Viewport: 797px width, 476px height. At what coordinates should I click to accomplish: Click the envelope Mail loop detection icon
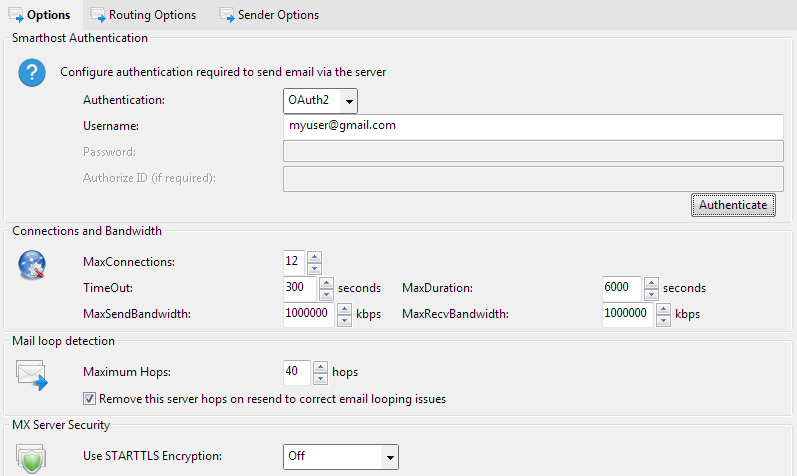(x=33, y=375)
